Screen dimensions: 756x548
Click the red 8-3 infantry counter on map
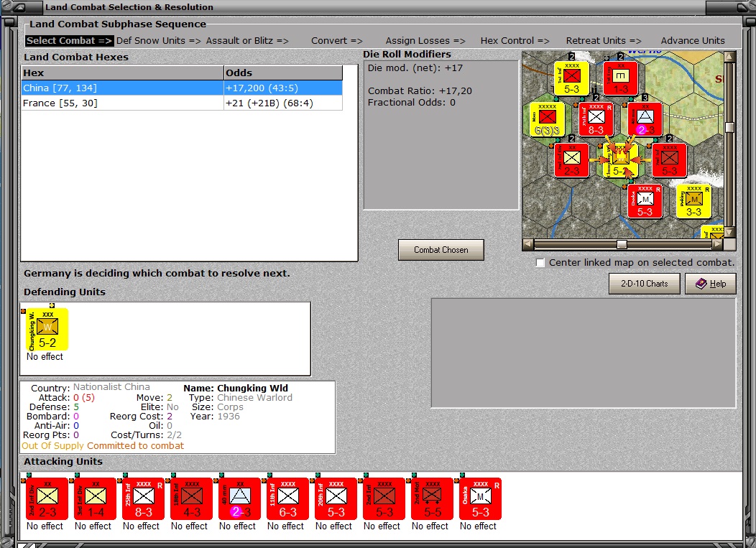[x=596, y=119]
